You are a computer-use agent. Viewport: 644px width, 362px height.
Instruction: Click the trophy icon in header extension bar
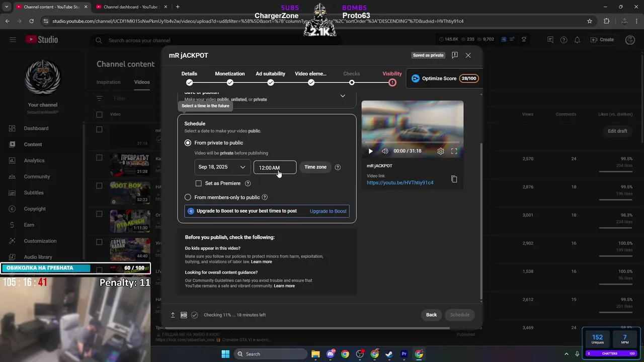tap(524, 39)
